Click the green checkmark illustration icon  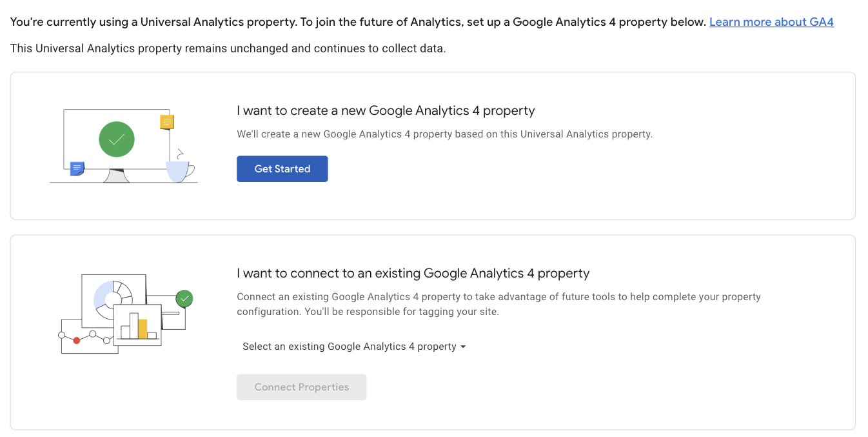click(117, 139)
